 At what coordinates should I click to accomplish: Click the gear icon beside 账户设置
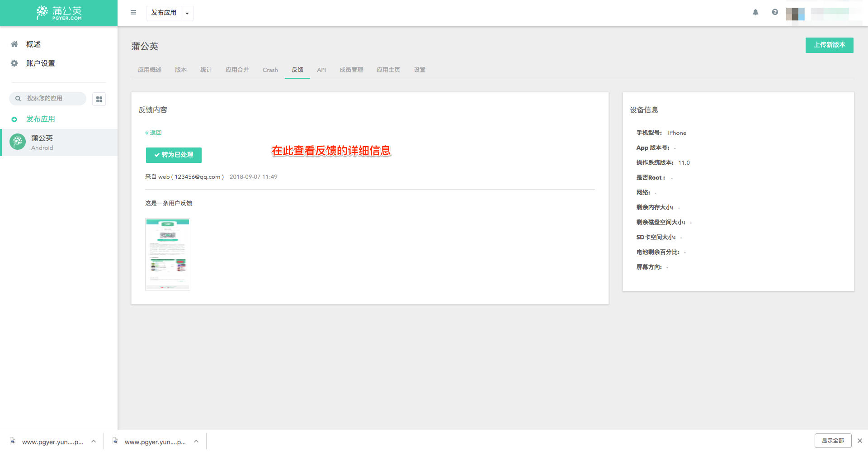pyautogui.click(x=14, y=63)
